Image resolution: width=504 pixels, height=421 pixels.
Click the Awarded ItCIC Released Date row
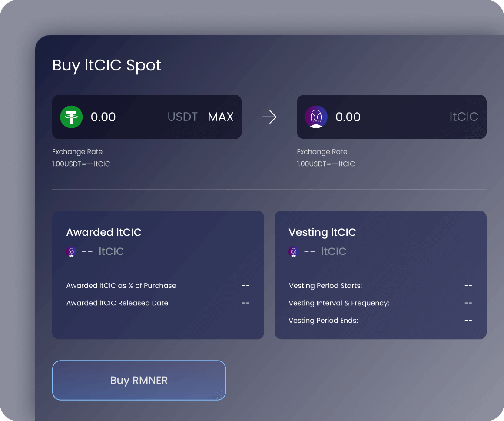click(x=117, y=303)
